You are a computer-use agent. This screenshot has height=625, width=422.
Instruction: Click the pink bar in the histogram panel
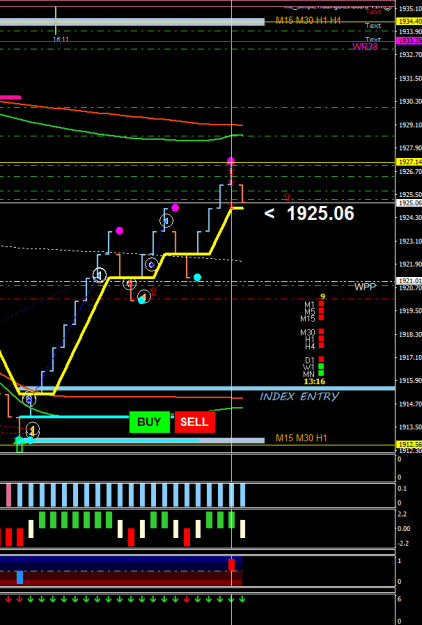(8, 495)
